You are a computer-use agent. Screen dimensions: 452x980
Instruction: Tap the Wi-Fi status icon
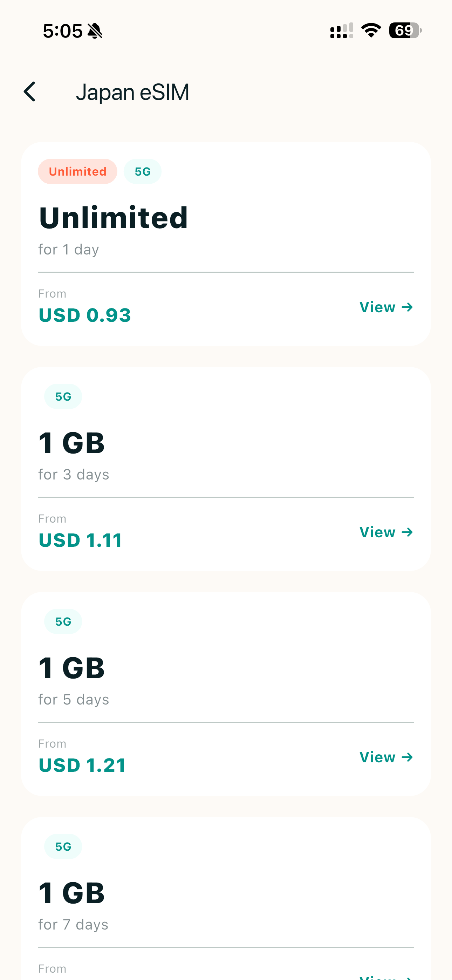[x=371, y=30]
